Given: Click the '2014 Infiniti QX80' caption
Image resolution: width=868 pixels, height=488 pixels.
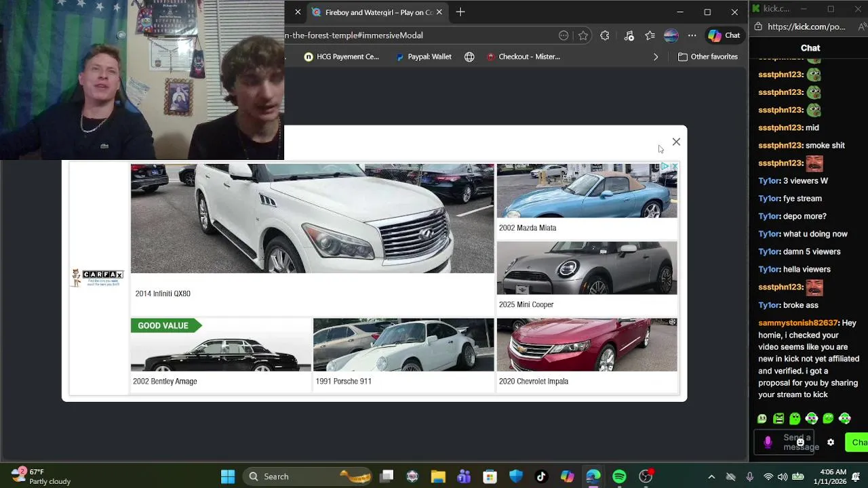Looking at the screenshot, I should (163, 293).
